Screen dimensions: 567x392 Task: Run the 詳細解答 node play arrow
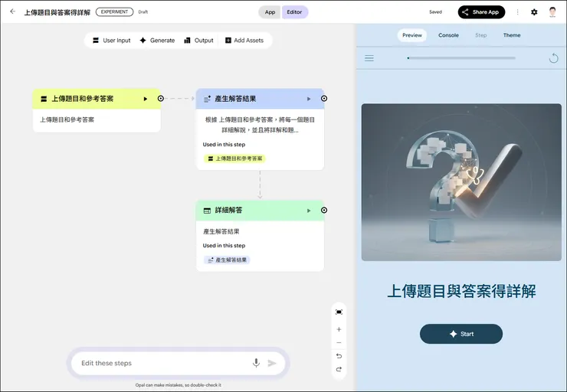(309, 211)
